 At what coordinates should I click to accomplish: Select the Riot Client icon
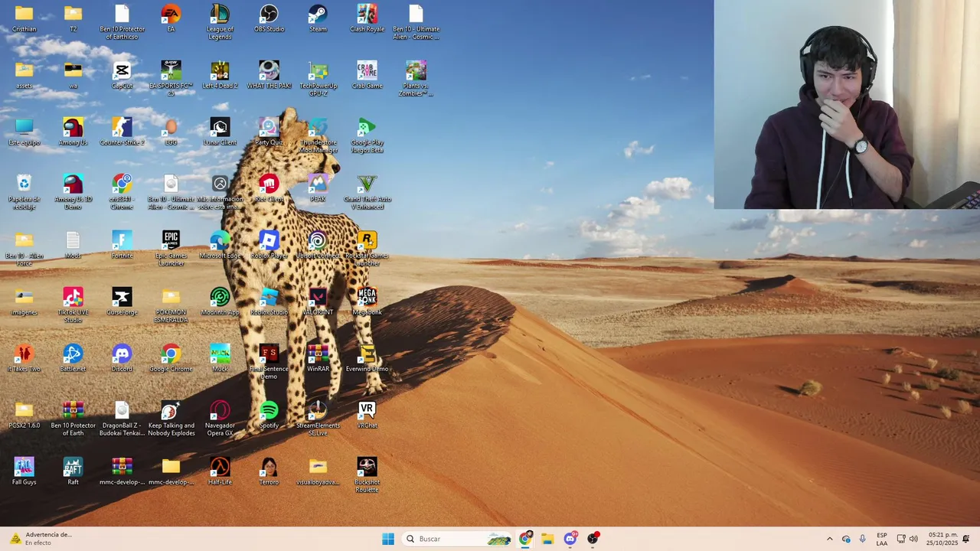pos(269,188)
